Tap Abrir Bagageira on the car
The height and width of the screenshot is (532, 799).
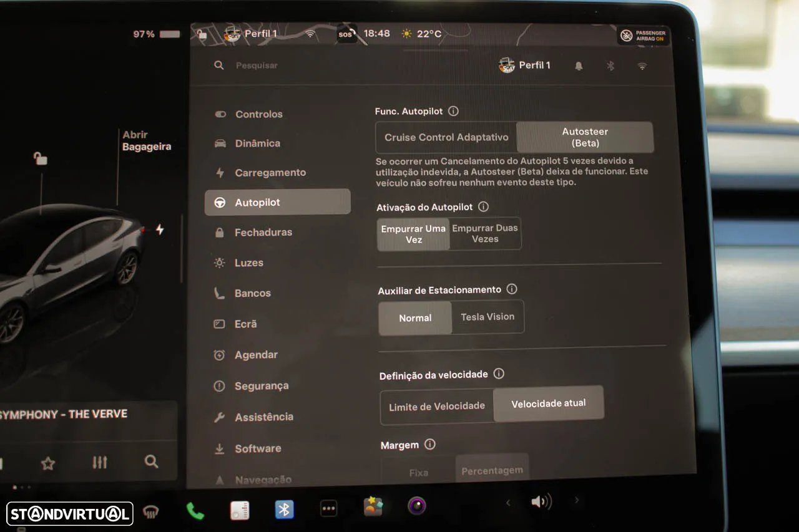tap(147, 140)
